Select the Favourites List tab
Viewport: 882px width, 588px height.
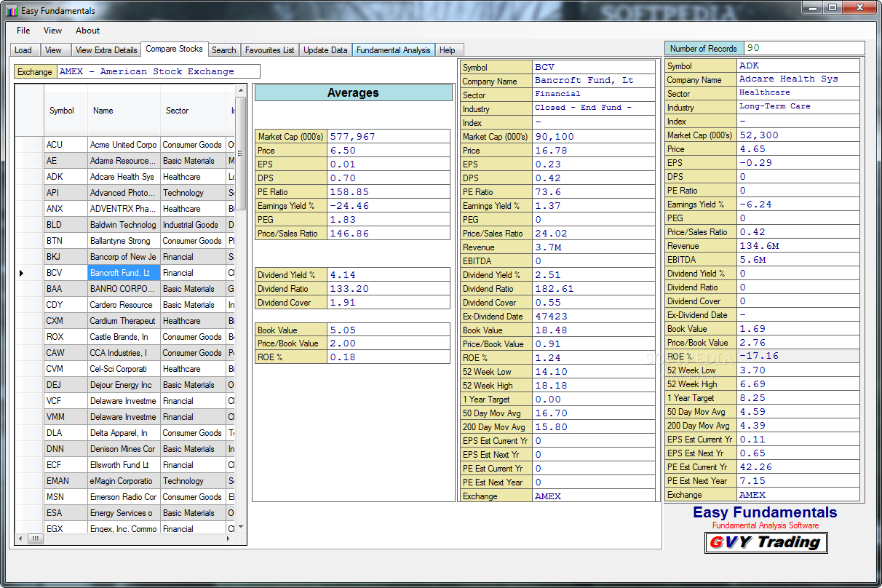(269, 50)
